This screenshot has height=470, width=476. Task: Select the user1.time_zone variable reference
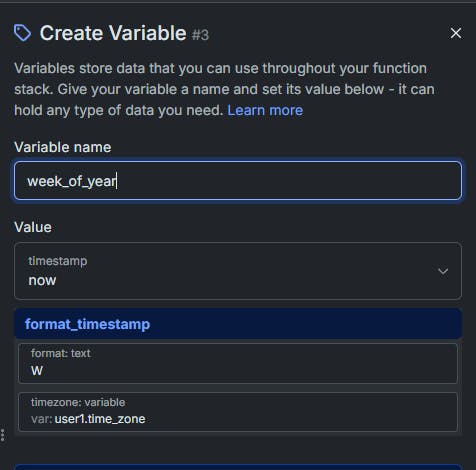(100, 419)
